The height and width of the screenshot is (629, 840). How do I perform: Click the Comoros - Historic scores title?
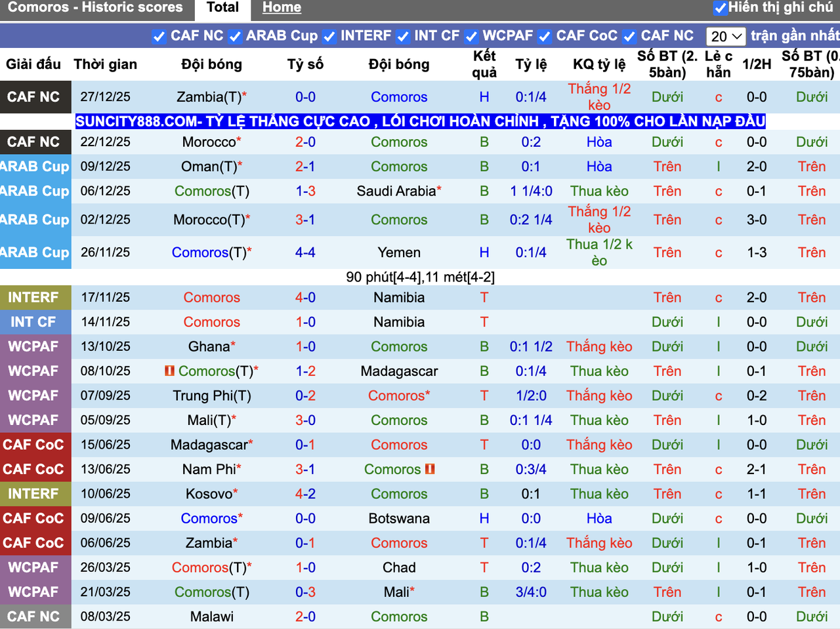point(95,8)
